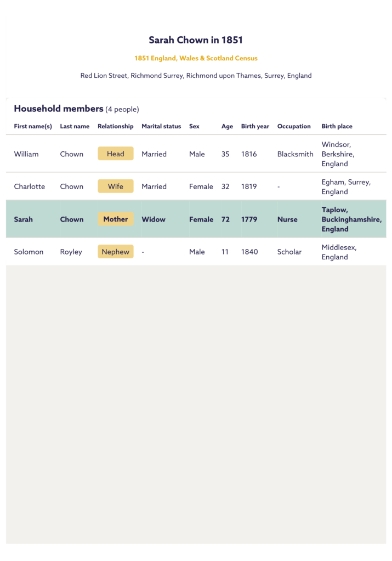Click the highlighted Sarah first name
This screenshot has width=392, height=561.
click(x=24, y=219)
